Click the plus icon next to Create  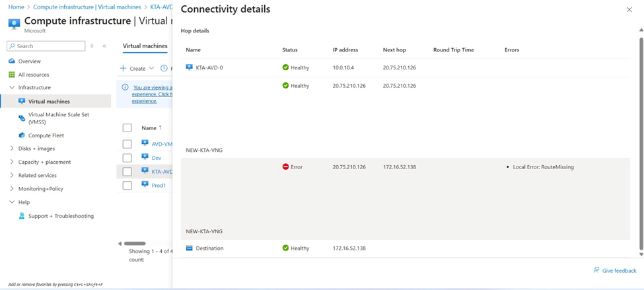click(123, 68)
